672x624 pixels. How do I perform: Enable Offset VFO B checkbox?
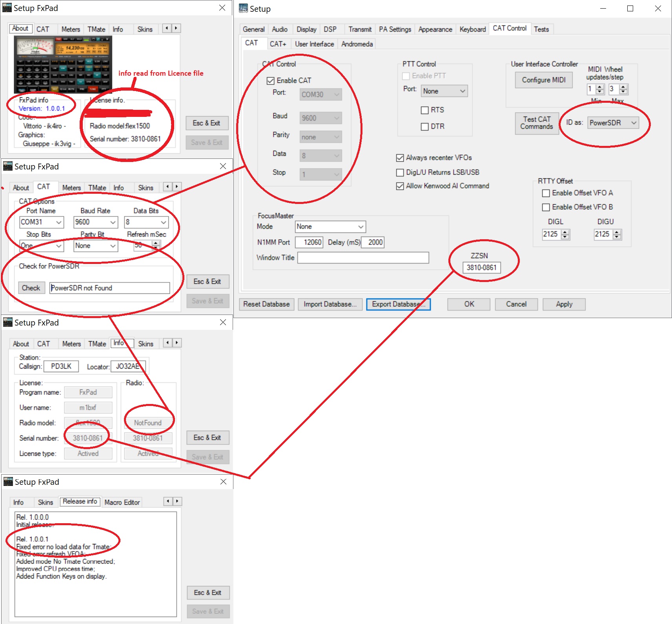click(546, 207)
